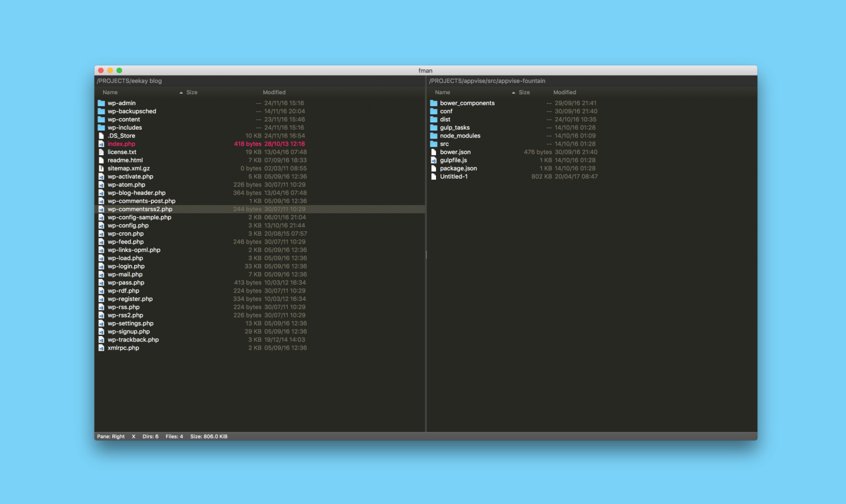Image resolution: width=846 pixels, height=504 pixels.
Task: Click the .DS_Store file icon
Action: click(102, 136)
